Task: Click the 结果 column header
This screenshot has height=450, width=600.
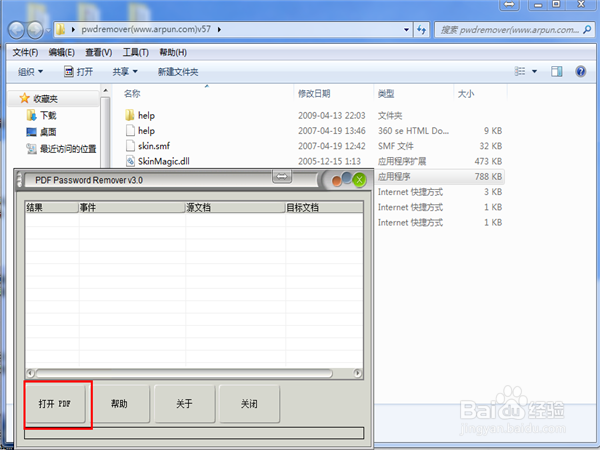Action: tap(52, 207)
